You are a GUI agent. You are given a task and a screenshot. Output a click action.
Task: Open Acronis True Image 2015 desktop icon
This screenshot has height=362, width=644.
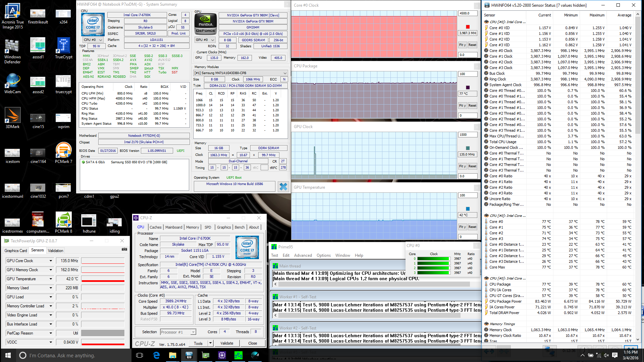12,15
